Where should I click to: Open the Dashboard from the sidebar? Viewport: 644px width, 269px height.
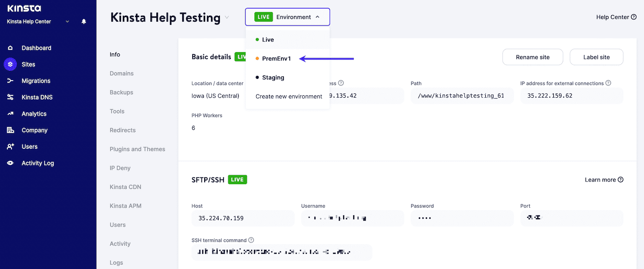point(36,47)
